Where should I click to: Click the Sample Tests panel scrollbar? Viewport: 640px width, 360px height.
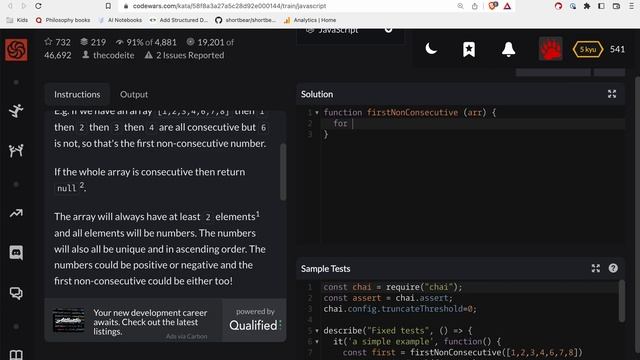pos(621,301)
